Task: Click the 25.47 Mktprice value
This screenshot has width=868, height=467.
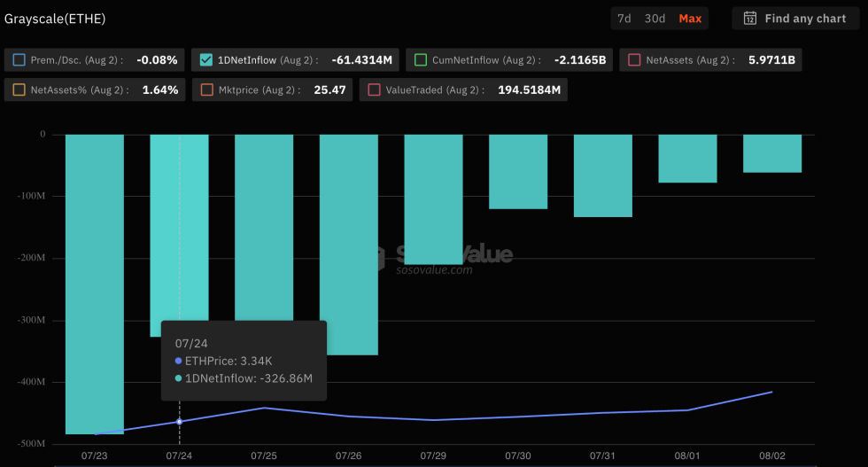Action: [329, 90]
